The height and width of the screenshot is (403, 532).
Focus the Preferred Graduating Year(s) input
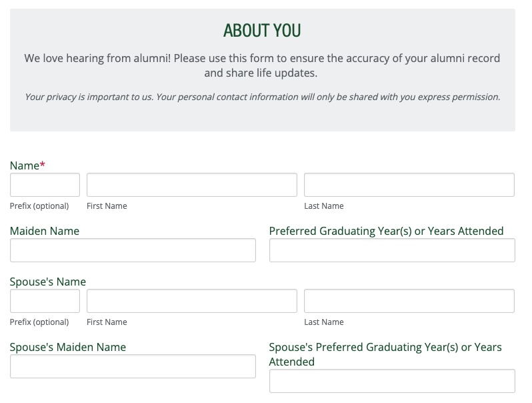[x=392, y=250]
